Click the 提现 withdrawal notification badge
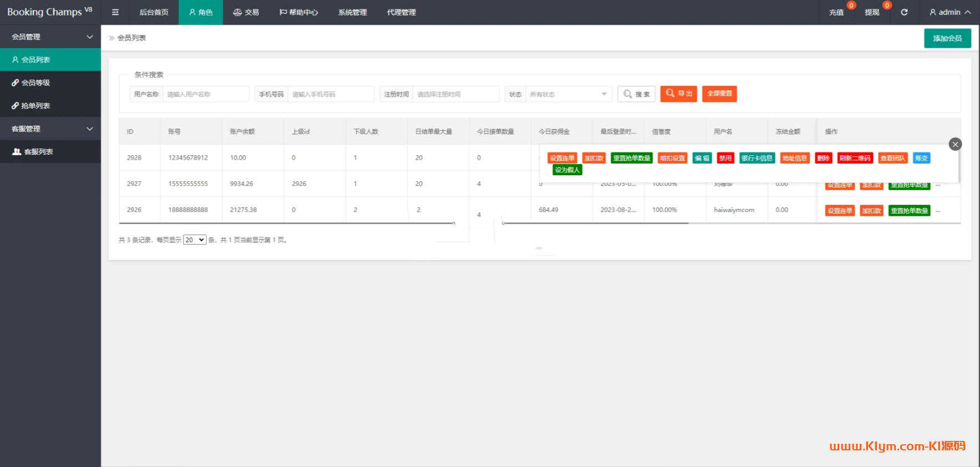980x467 pixels. (887, 6)
